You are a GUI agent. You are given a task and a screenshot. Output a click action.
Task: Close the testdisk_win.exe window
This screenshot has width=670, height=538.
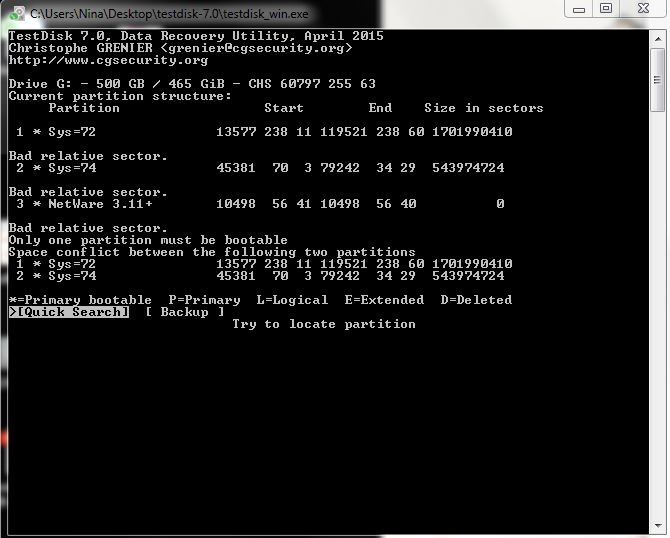coord(643,9)
